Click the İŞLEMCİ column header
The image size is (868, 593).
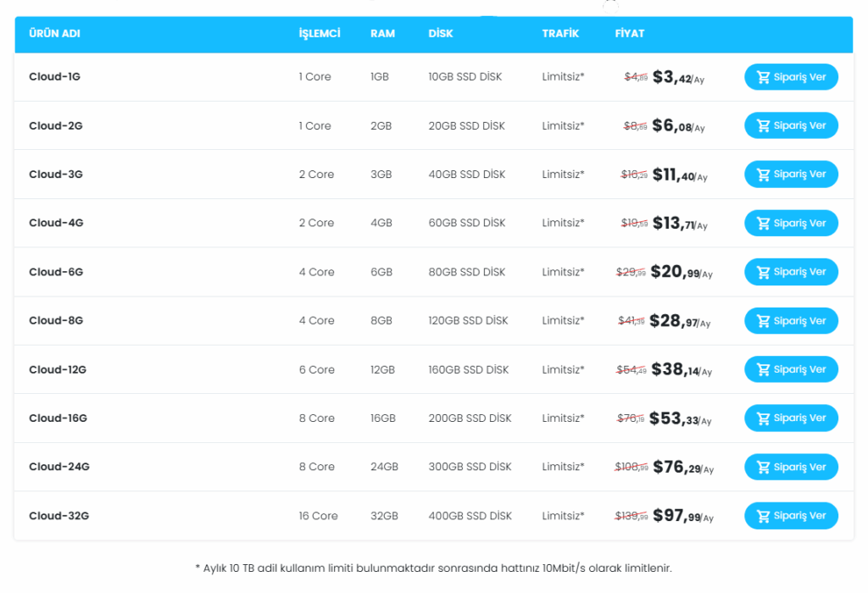[x=320, y=34]
